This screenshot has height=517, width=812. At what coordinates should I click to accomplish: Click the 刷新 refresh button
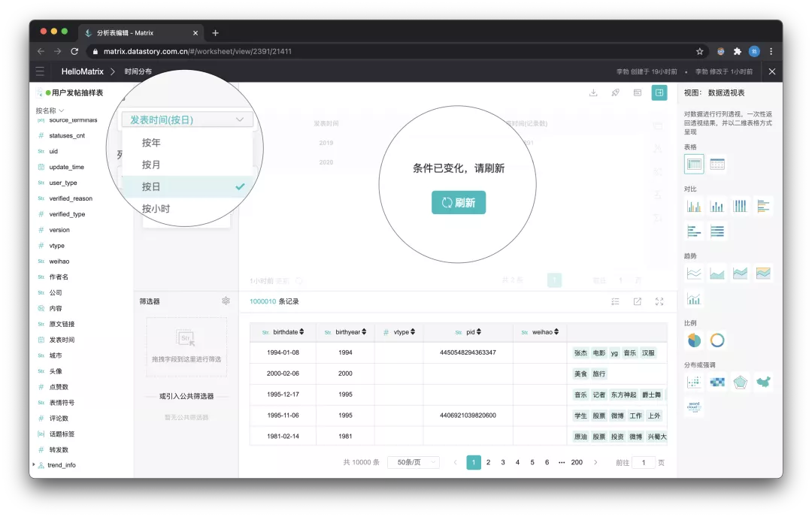(459, 202)
